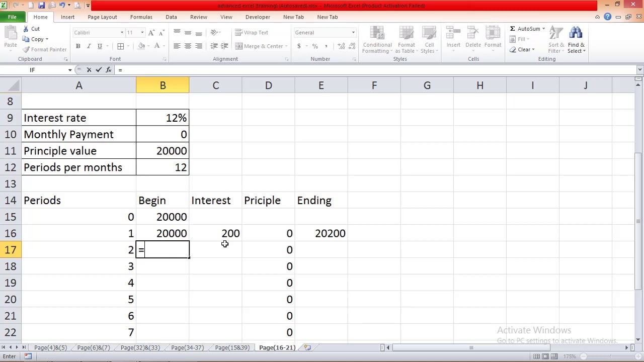Toggle Bottom Align in Alignment group
This screenshot has width=644, height=362.
(199, 33)
